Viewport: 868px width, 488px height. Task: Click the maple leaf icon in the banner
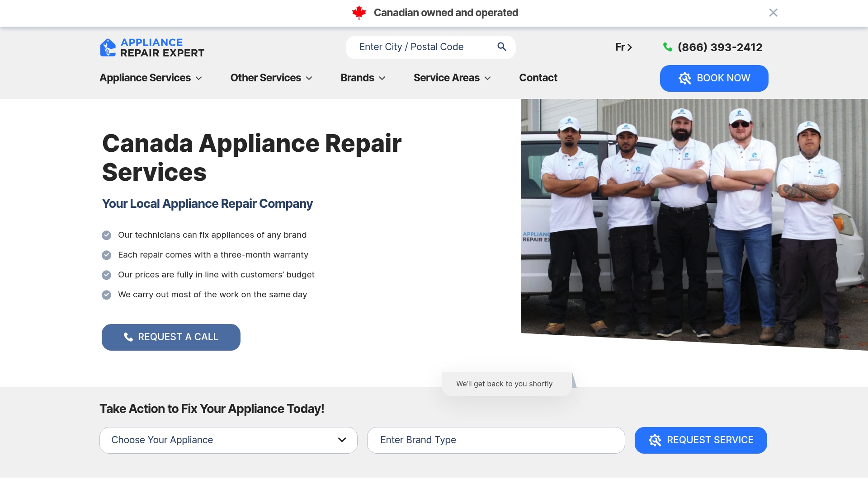(x=359, y=12)
